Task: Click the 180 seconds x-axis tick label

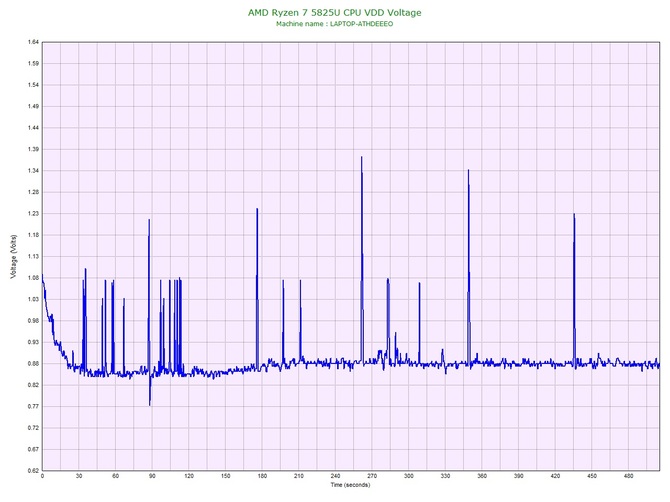Action: click(x=262, y=476)
